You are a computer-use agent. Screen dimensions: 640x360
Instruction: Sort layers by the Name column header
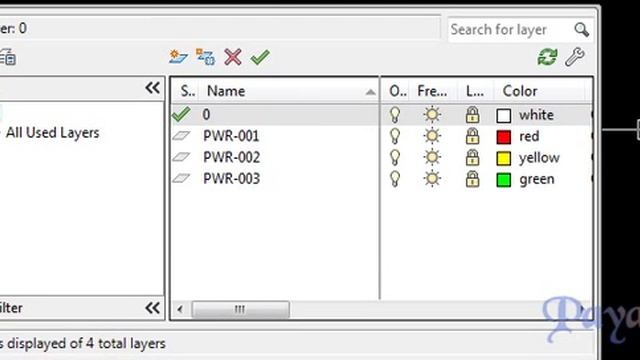point(289,91)
